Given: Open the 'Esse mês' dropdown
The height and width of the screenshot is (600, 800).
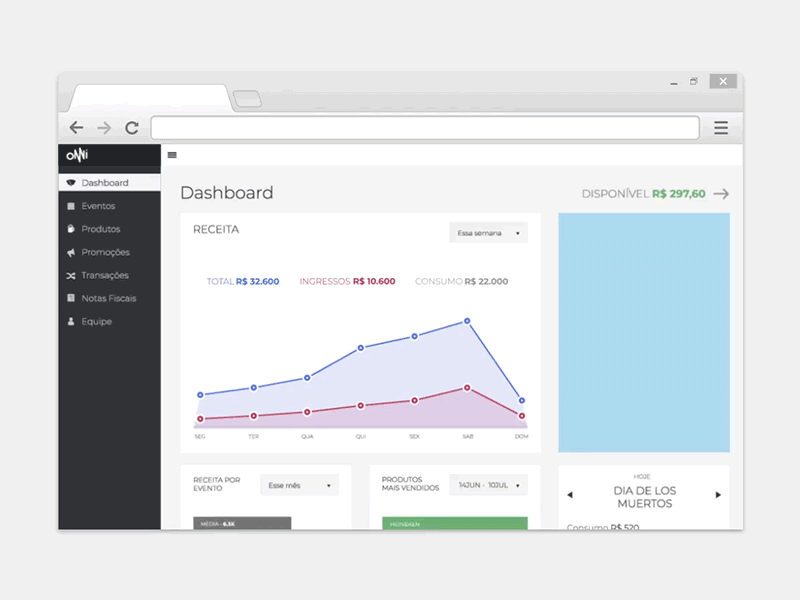Looking at the screenshot, I should click(x=299, y=484).
